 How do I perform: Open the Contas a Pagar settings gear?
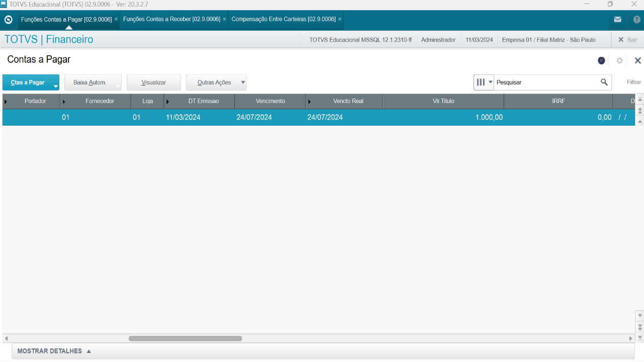point(620,60)
